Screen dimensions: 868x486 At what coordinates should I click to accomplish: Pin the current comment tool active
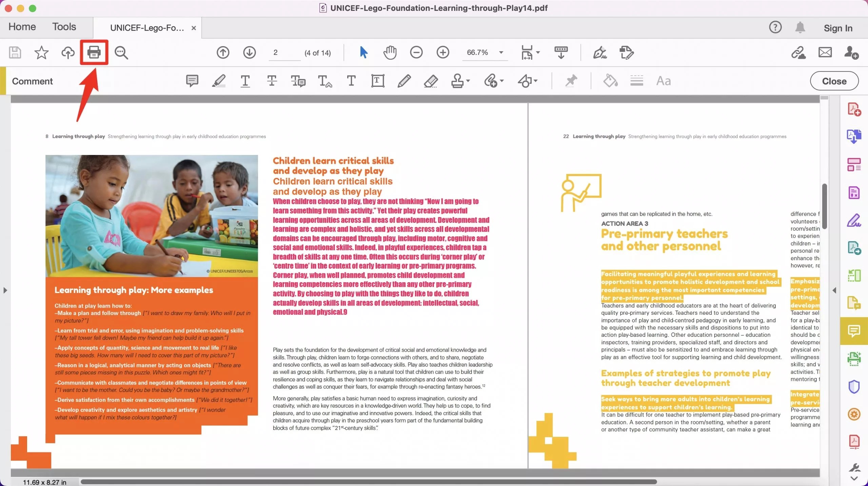571,81
